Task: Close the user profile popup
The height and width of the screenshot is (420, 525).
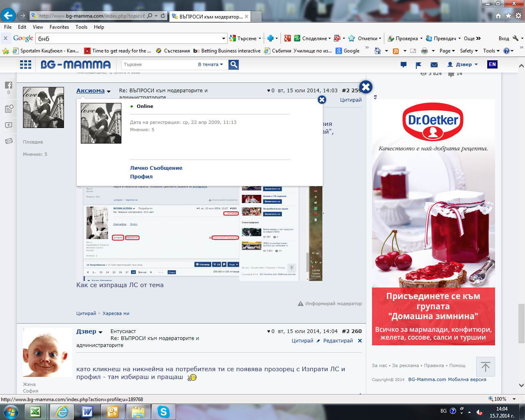Action: coord(322,100)
